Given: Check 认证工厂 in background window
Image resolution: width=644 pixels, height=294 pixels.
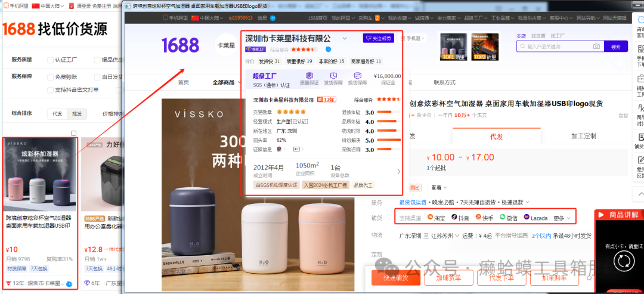Looking at the screenshot, I should pyautogui.click(x=51, y=60).
